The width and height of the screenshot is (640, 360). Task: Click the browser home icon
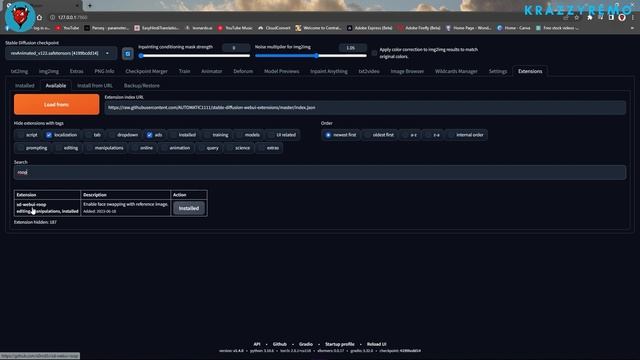(39, 18)
